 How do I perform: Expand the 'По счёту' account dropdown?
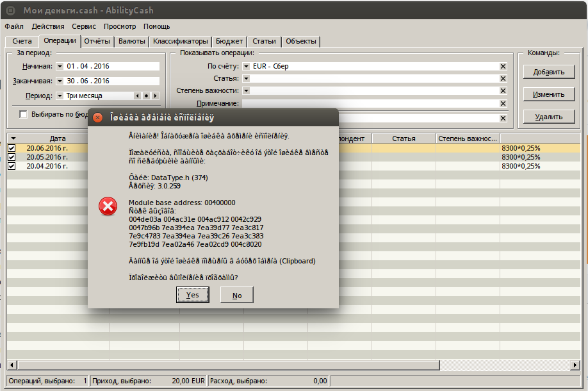246,66
